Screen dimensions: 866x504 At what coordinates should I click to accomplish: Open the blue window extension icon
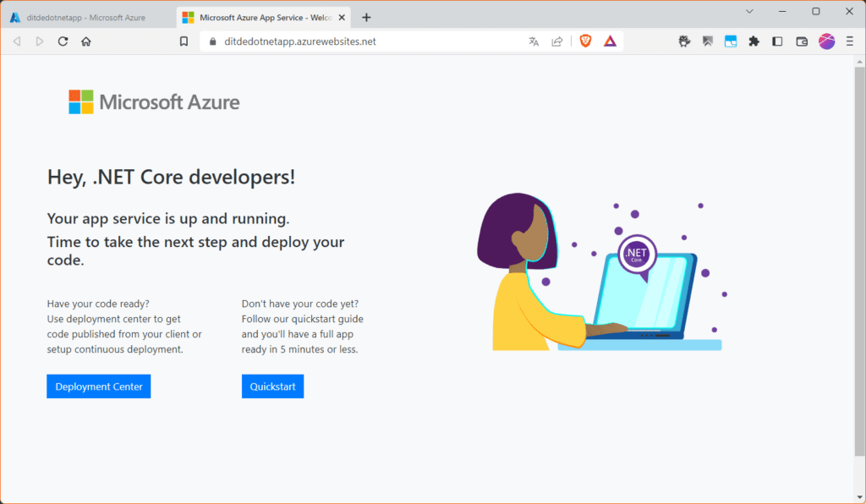[x=731, y=41]
